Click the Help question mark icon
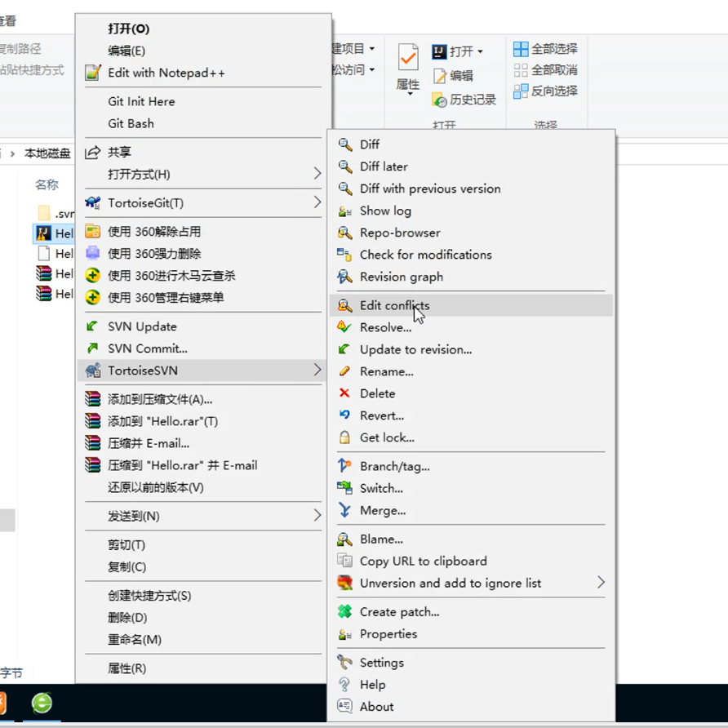 (344, 685)
